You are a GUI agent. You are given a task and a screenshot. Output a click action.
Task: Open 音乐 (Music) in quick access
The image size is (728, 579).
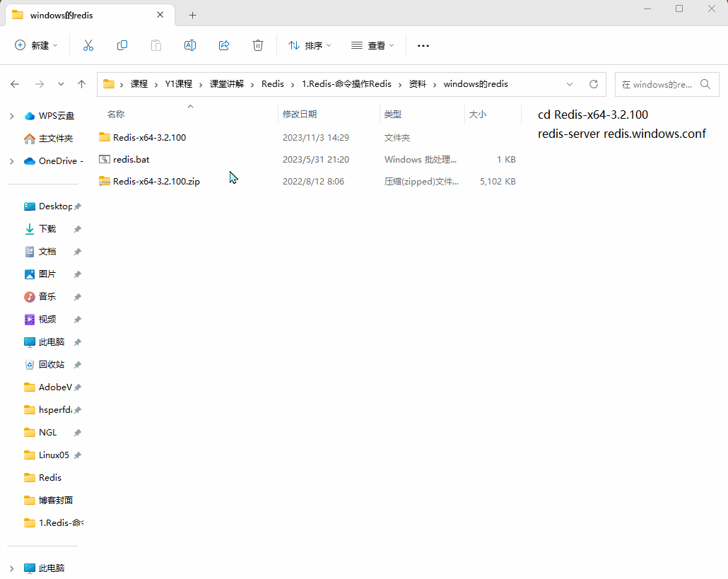pyautogui.click(x=47, y=297)
